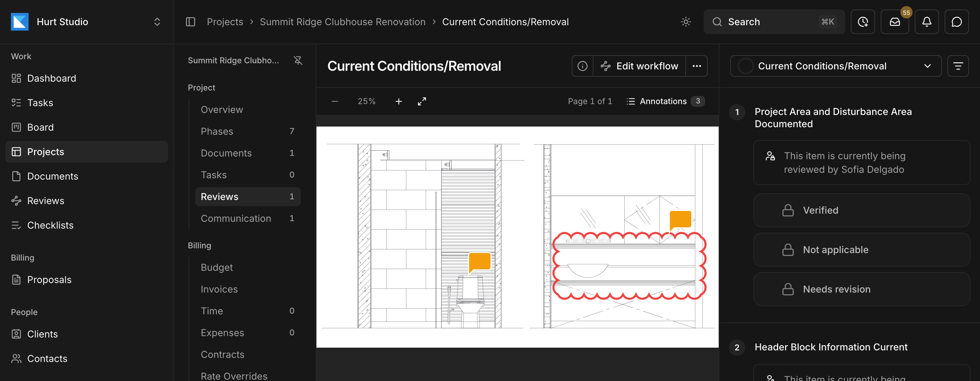Open filter lines icon in checklist panel
Viewport: 980px width, 381px height.
[x=958, y=66]
